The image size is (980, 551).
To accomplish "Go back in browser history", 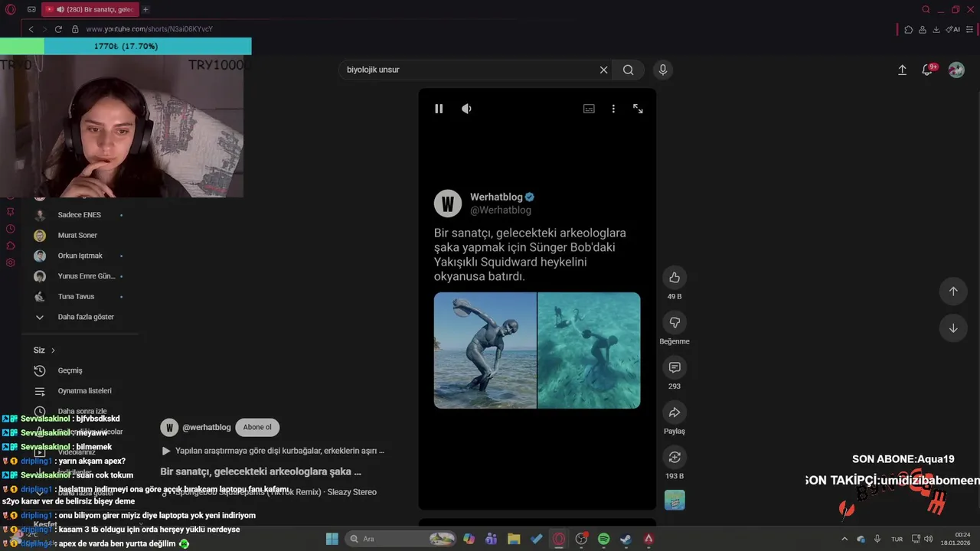I will pos(31,29).
